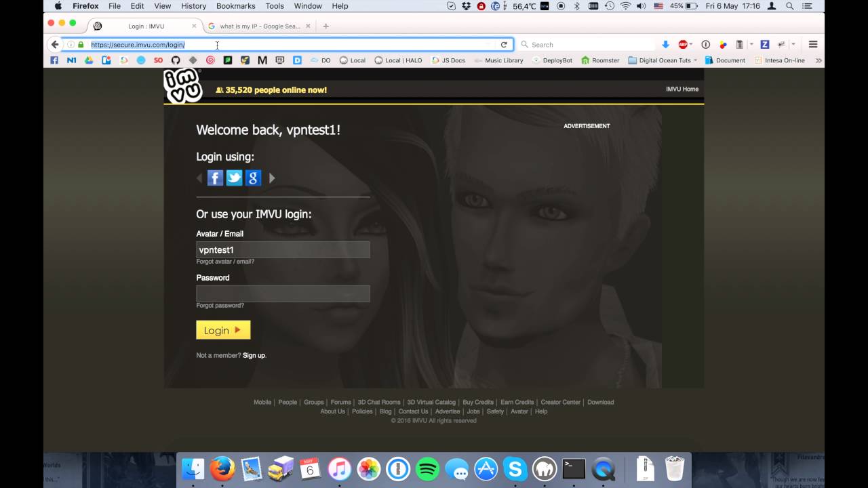Screen dimensions: 868x488
Task: Open the Firefox hamburger menu
Action: point(813,45)
